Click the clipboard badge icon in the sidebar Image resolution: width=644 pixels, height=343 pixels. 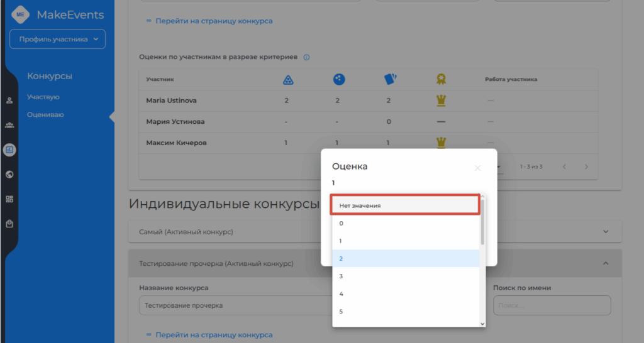coord(9,224)
